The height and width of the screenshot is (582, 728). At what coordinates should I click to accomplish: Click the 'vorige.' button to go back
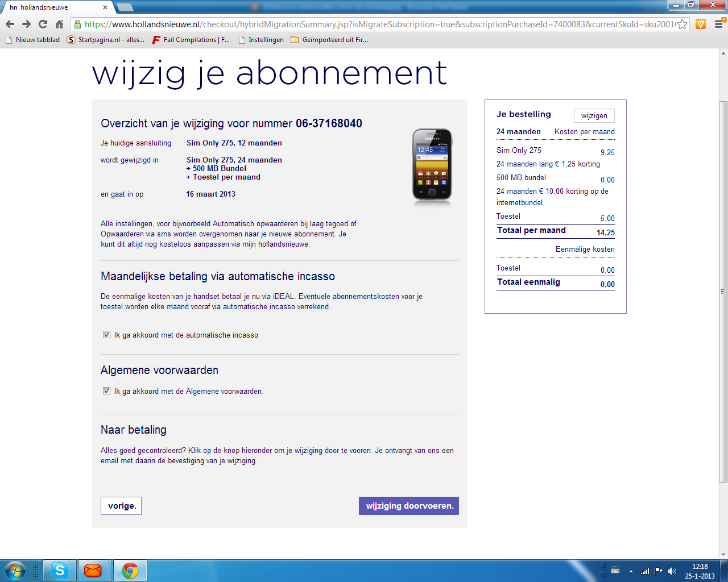coord(121,506)
